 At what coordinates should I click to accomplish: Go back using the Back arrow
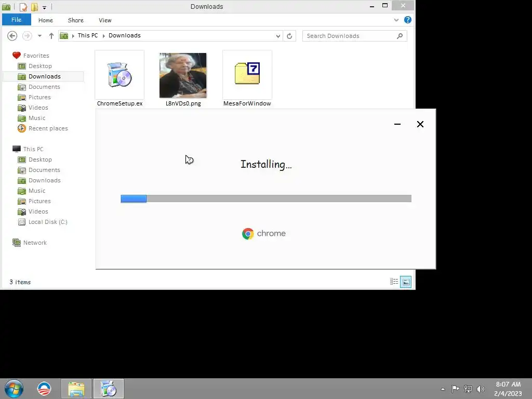[12, 36]
